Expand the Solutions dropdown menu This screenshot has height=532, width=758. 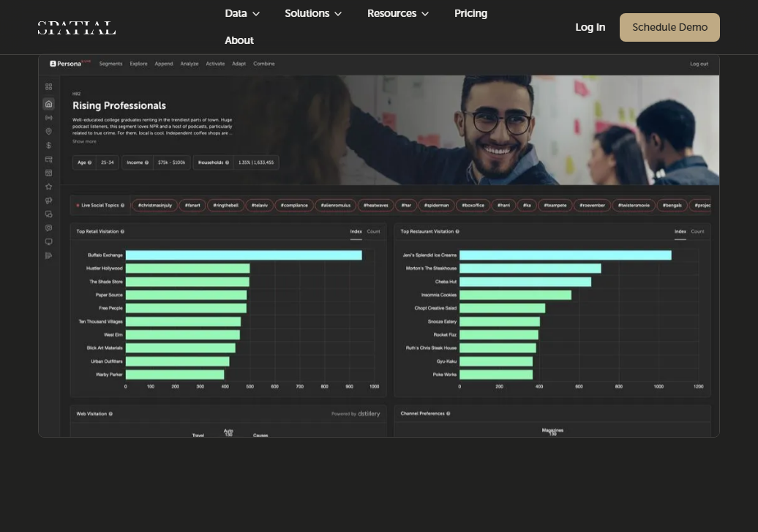click(312, 14)
